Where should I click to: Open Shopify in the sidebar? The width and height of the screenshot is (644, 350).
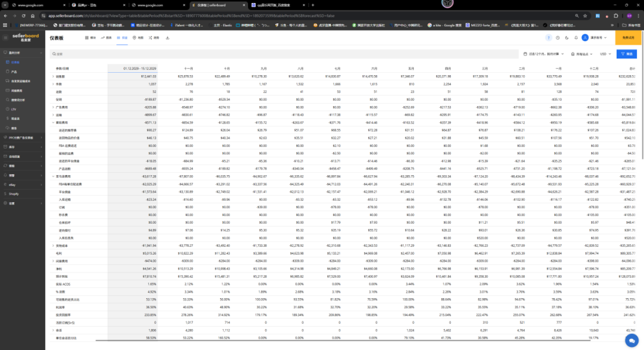coord(14,193)
